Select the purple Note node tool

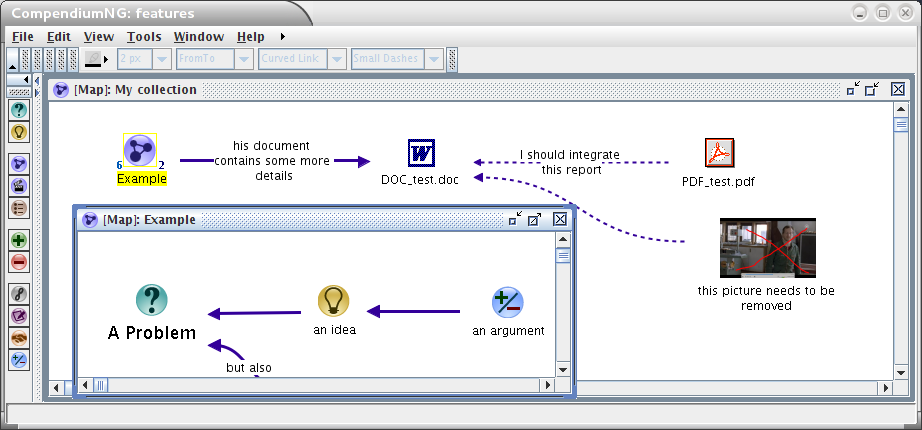[19, 316]
